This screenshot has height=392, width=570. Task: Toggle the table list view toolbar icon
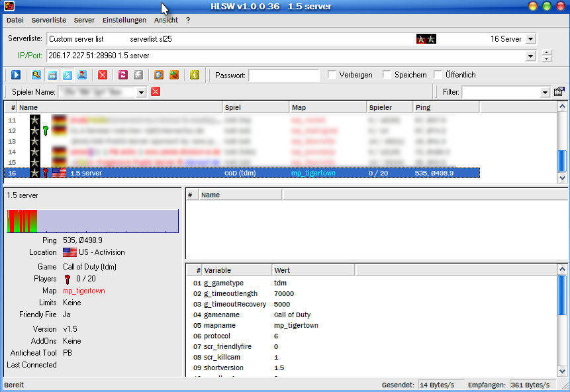coord(52,75)
